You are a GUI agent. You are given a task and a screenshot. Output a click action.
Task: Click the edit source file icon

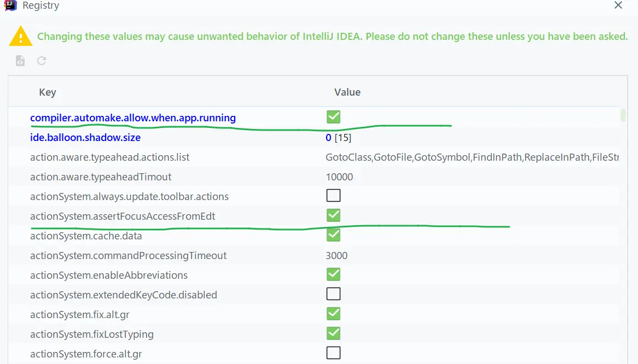tap(20, 61)
